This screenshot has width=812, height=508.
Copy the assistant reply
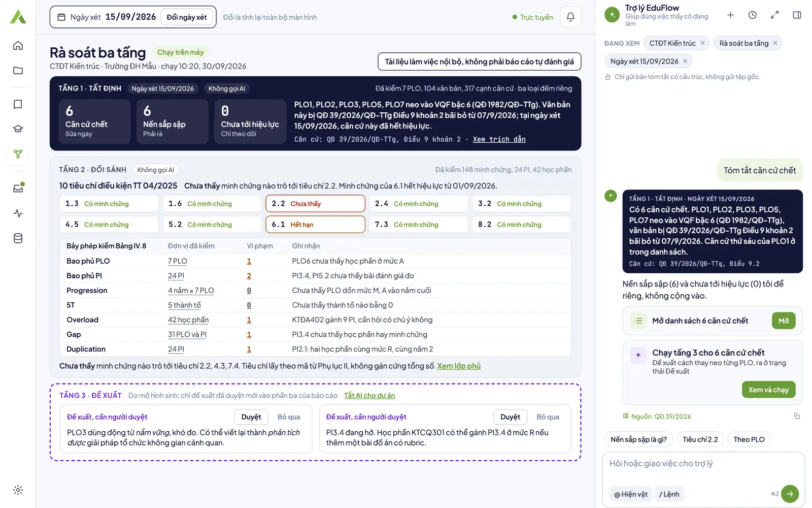pyautogui.click(x=797, y=416)
